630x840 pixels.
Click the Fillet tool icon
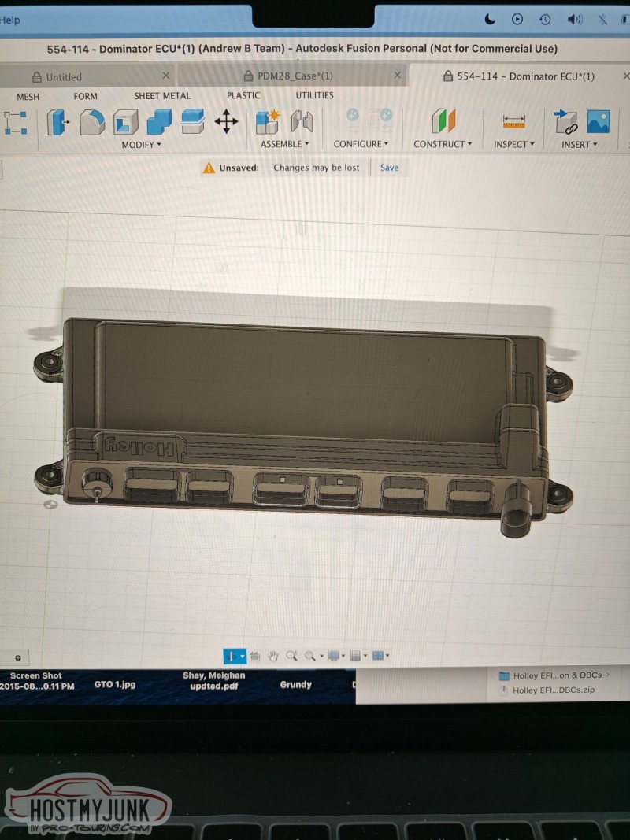pyautogui.click(x=93, y=121)
